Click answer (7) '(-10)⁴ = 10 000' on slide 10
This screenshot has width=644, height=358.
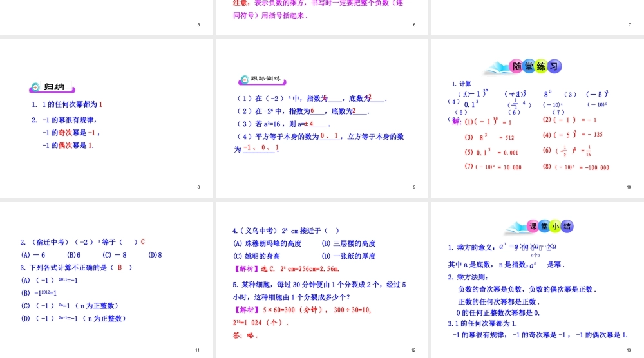(x=493, y=167)
